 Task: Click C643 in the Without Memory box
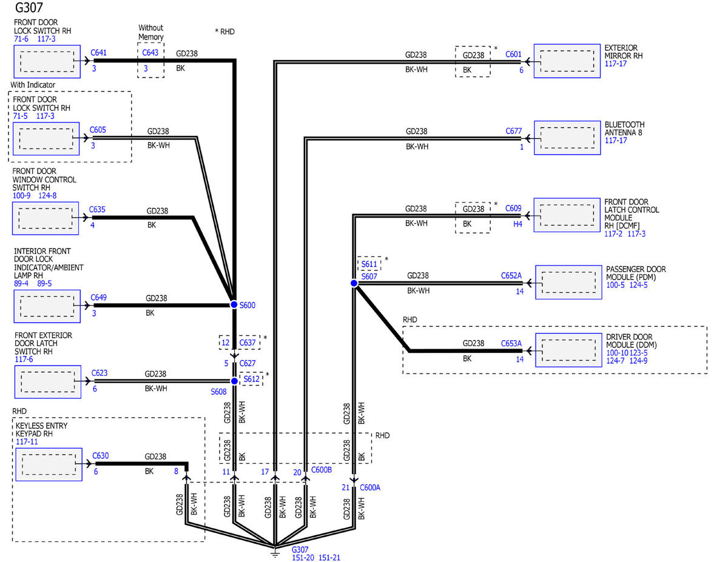(x=150, y=53)
